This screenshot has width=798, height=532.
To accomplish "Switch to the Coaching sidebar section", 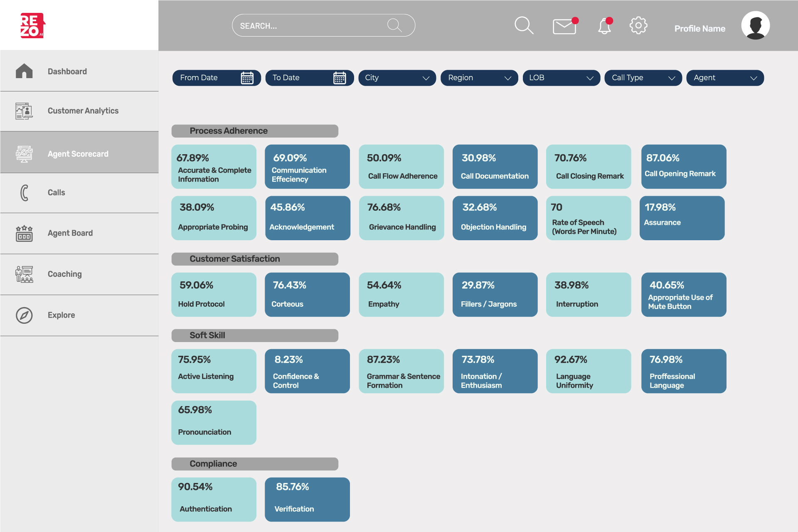I will [64, 274].
